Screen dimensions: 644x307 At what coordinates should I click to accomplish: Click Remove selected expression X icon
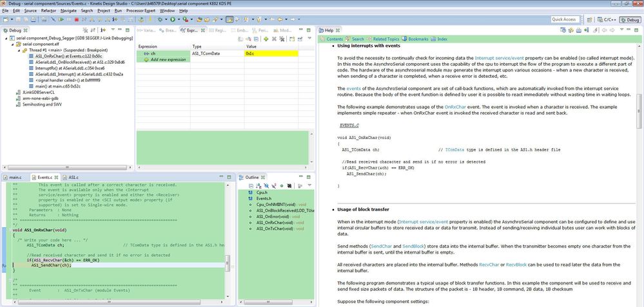click(x=274, y=39)
